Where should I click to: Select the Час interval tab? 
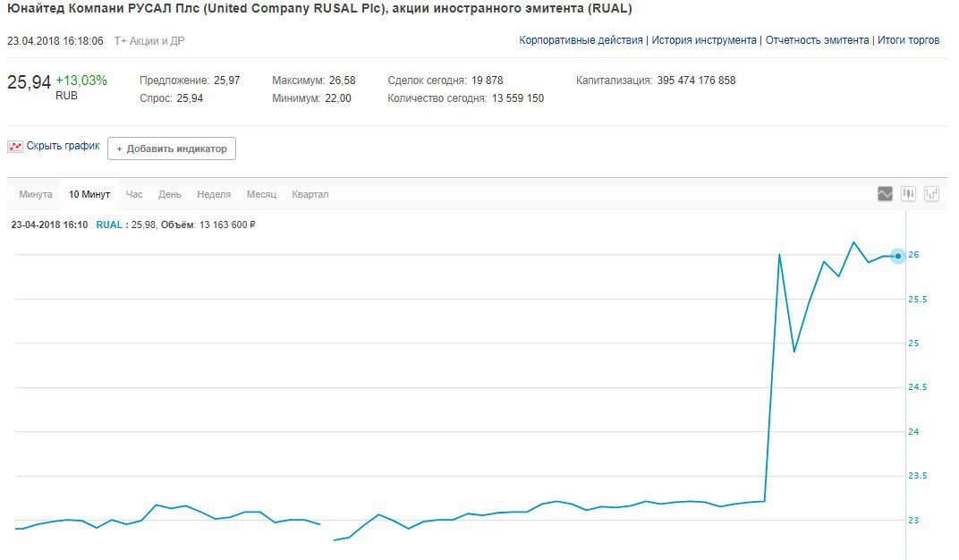pos(134,194)
